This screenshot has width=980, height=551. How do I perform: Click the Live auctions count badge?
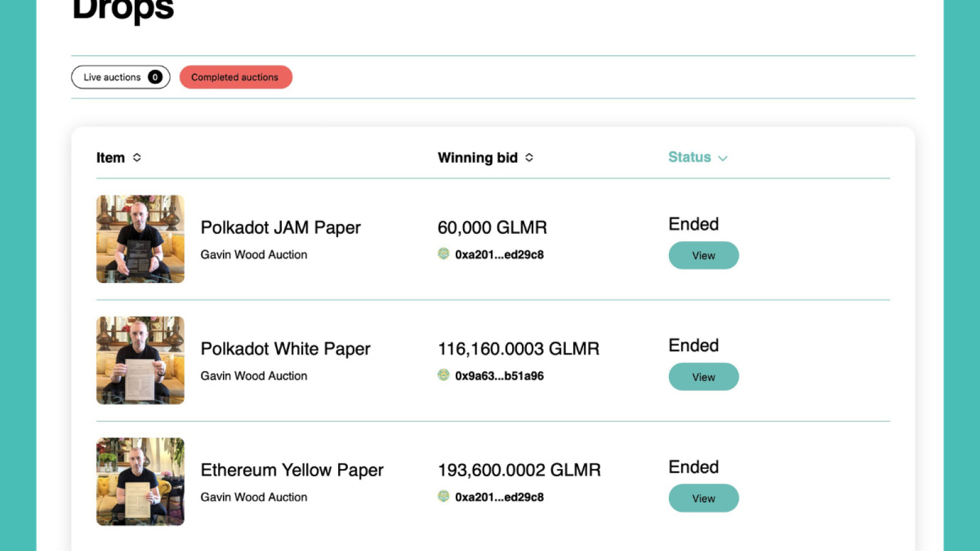(155, 77)
